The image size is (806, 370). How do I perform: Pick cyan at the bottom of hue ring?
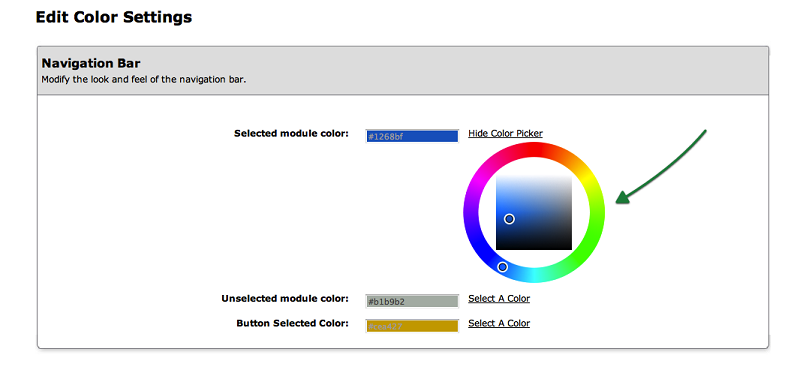[x=535, y=275]
